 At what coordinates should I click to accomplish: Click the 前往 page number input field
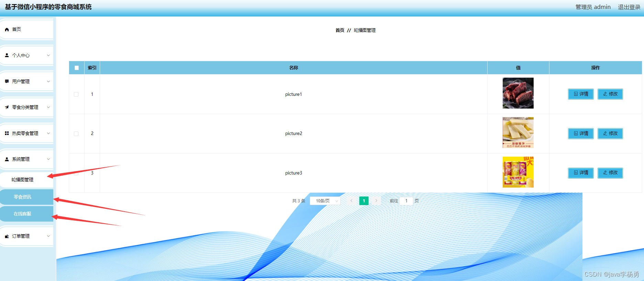tap(406, 201)
